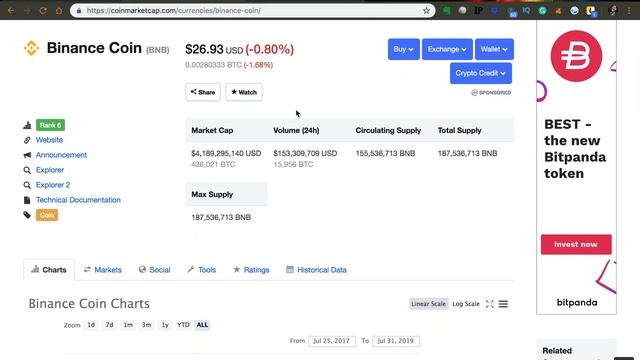Switch chart to Linear Scale
Image resolution: width=640 pixels, height=360 pixels.
click(x=429, y=304)
